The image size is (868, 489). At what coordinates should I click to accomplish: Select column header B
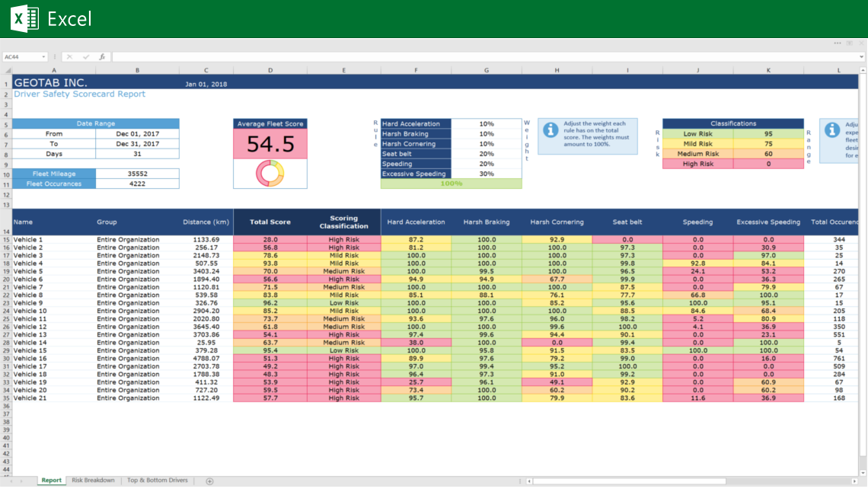tap(137, 71)
